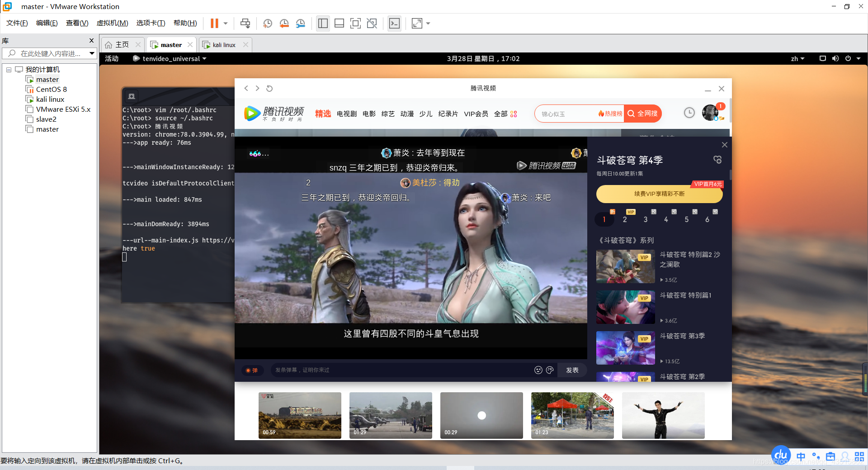Go back in Tencent Video window
Screen dimensions: 868x470
click(246, 88)
